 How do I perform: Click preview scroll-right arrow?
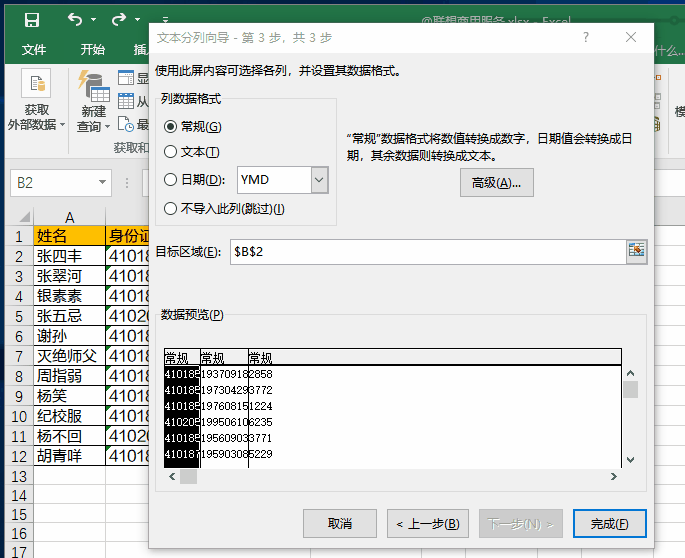coord(614,476)
